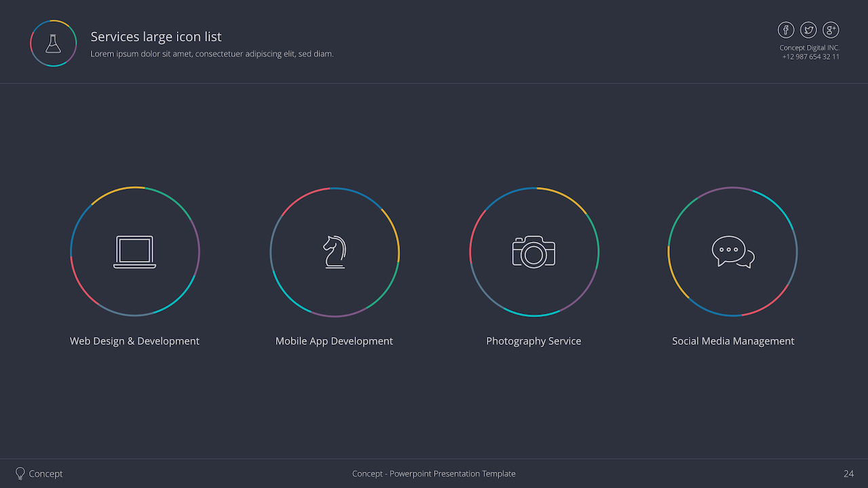The height and width of the screenshot is (488, 868).
Task: Click the slide number 24
Action: point(848,474)
